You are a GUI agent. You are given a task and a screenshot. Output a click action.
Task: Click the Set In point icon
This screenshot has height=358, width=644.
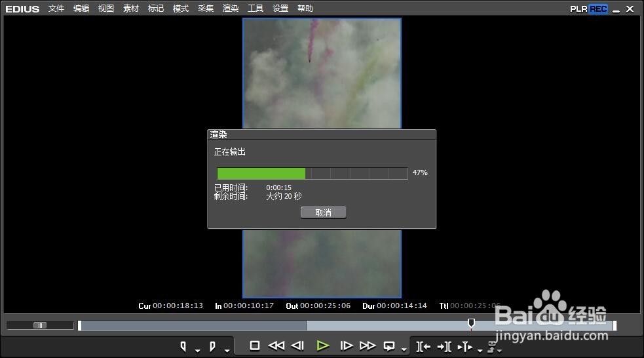coord(183,346)
